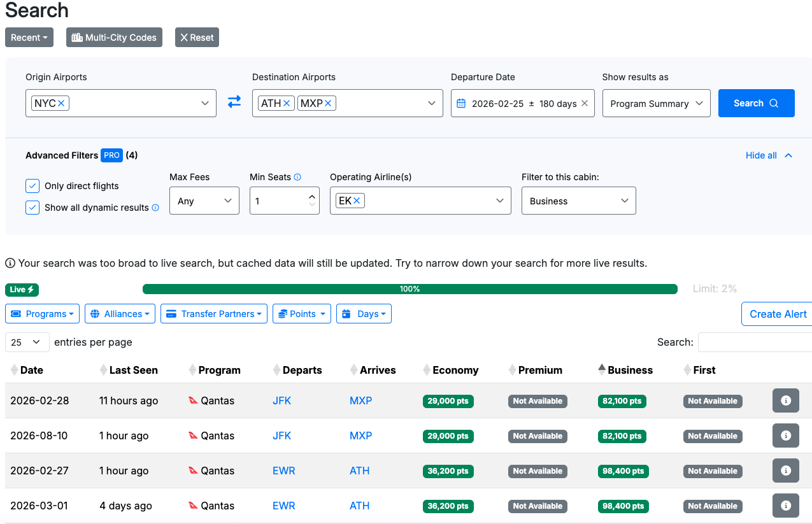Open Show results as Program Summary dropdown
The width and height of the screenshot is (812, 524).
point(656,103)
